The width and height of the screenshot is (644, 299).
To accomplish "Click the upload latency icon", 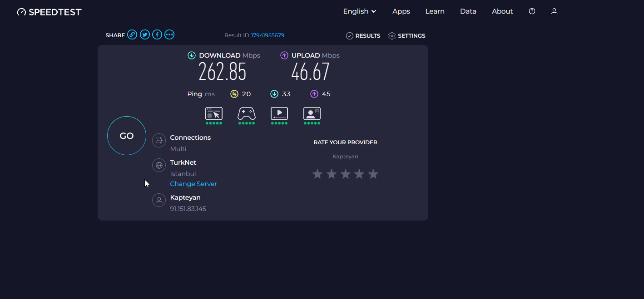I will tap(314, 94).
